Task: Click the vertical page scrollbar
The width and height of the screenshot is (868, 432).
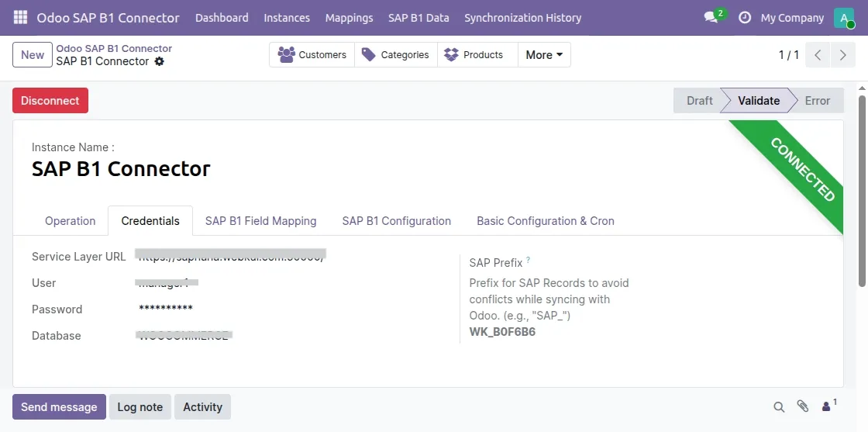Action: (862, 191)
